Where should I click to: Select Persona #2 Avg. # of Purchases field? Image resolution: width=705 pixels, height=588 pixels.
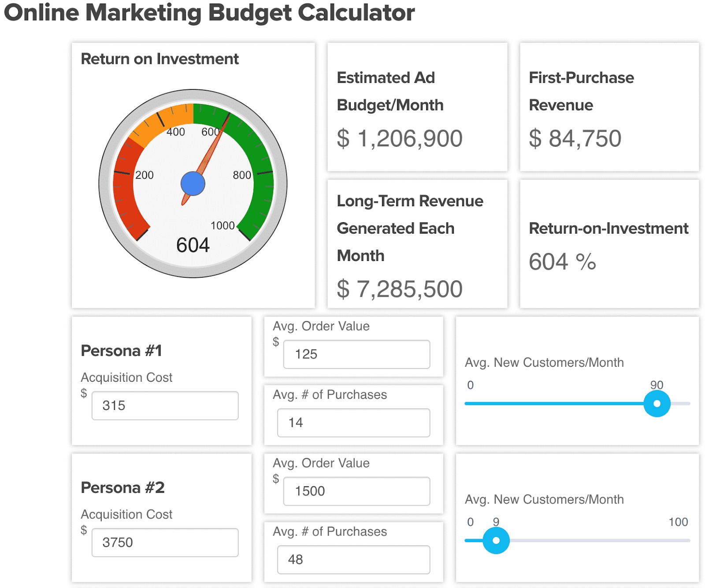[x=353, y=559]
